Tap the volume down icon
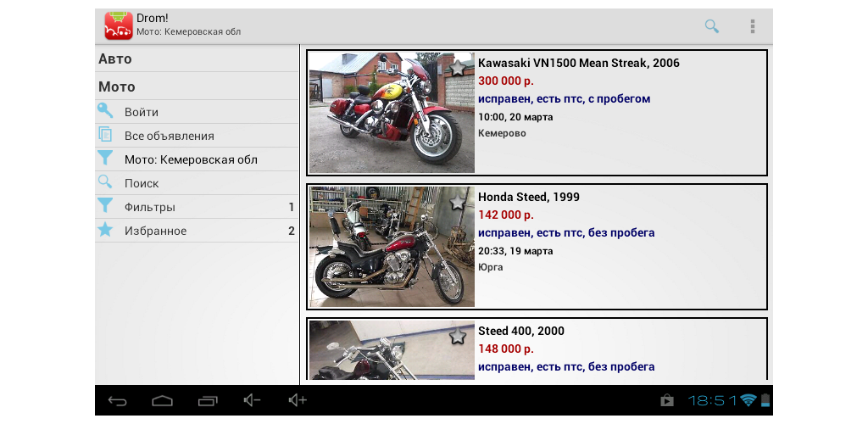This screenshot has height=424, width=868. [252, 400]
